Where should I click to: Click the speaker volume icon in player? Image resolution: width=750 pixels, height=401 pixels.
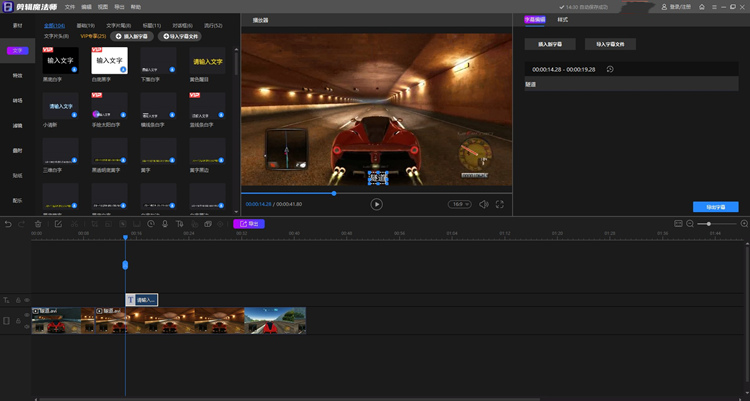point(484,204)
